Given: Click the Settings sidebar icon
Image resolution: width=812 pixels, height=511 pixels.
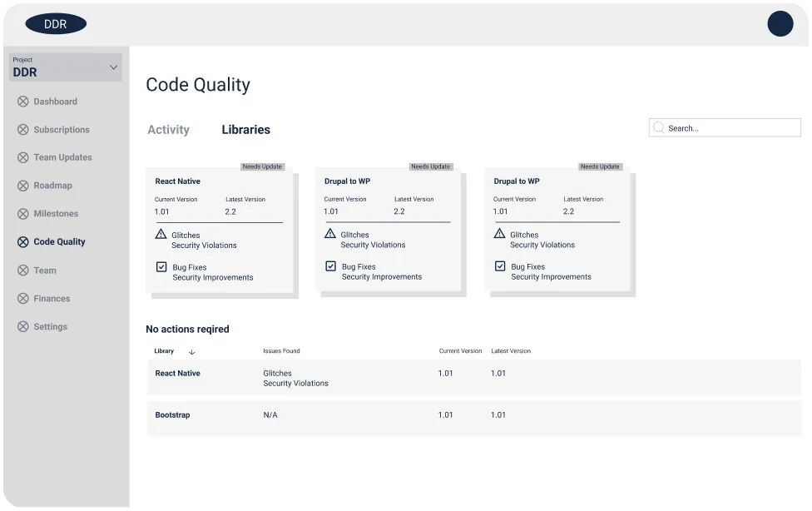Looking at the screenshot, I should tap(22, 327).
